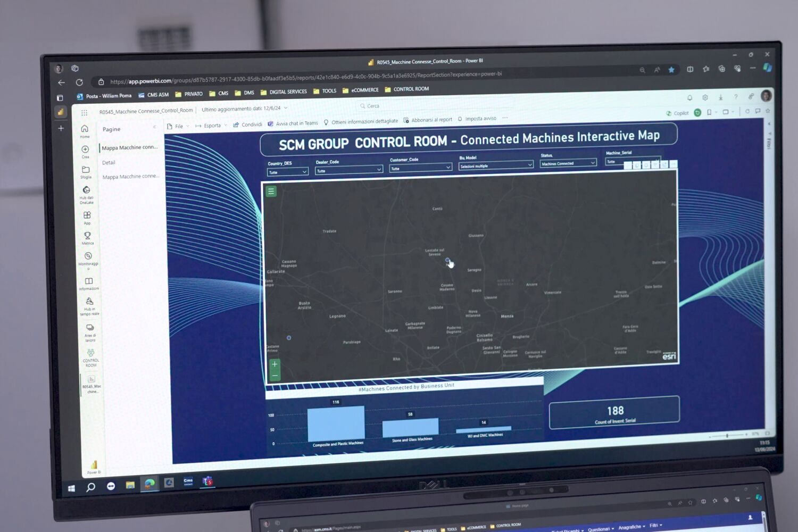Open Sfoglia (browse) in the sidebar
This screenshot has width=798, height=532.
coord(86,172)
